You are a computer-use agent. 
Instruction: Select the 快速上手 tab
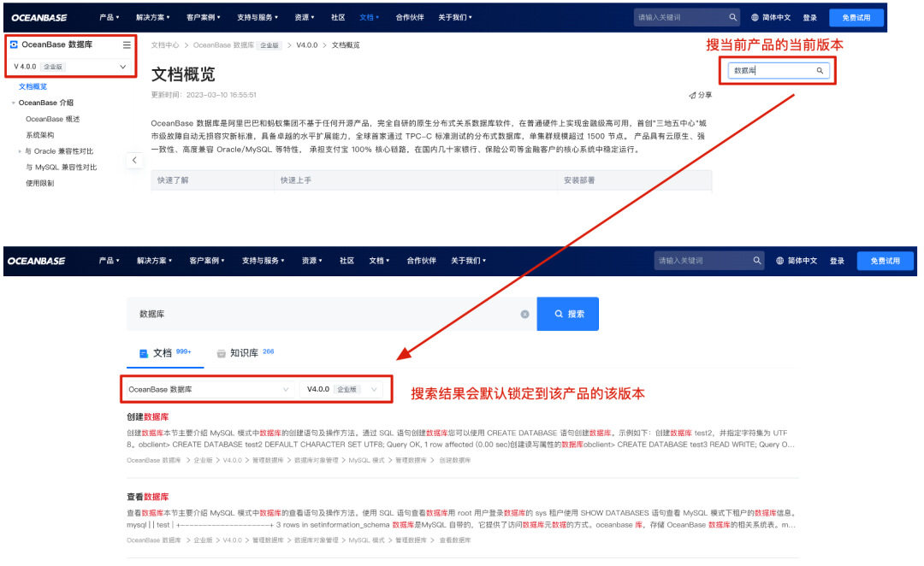click(x=296, y=180)
